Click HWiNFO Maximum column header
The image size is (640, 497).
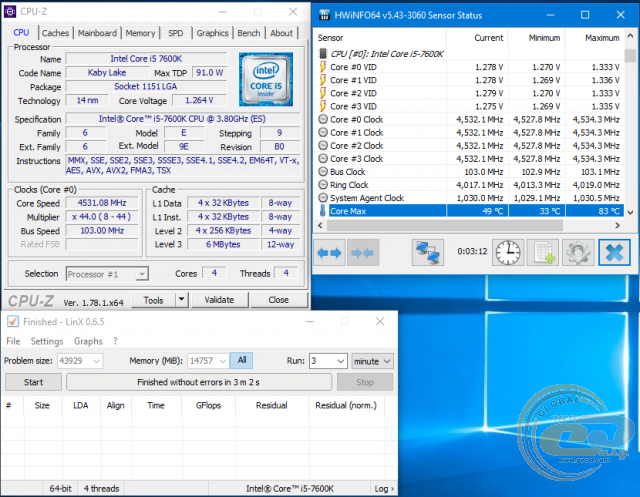point(594,38)
